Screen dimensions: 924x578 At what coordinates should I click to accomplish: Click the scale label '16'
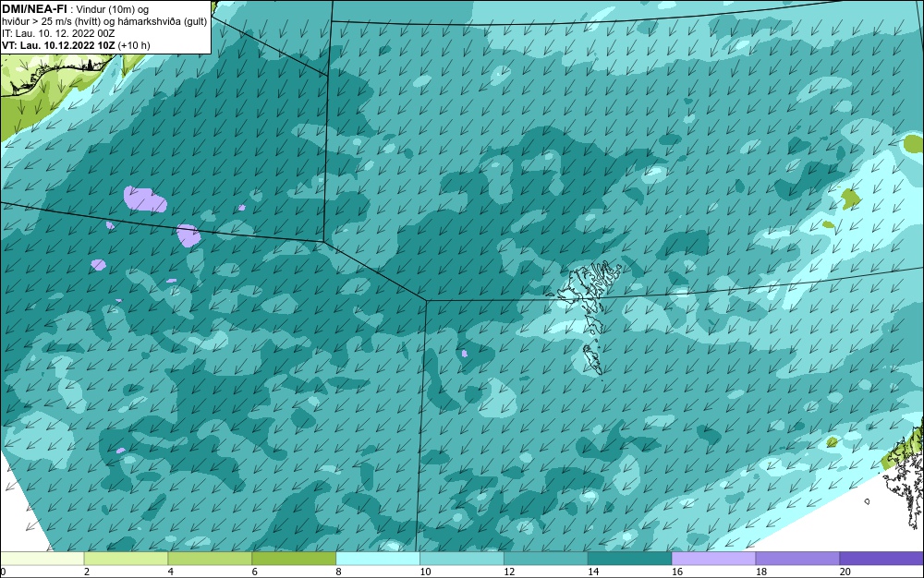[x=677, y=572]
